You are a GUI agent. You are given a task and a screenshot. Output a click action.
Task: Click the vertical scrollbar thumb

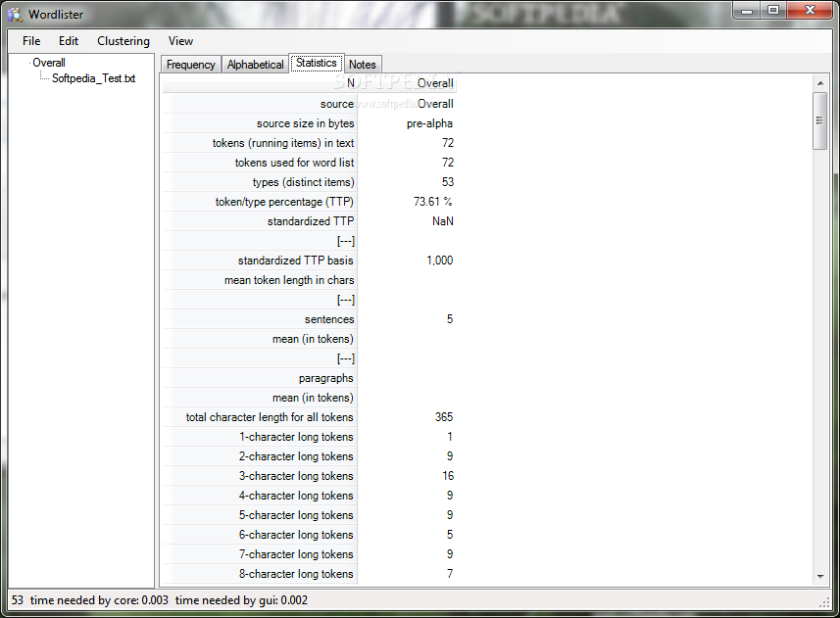819,120
